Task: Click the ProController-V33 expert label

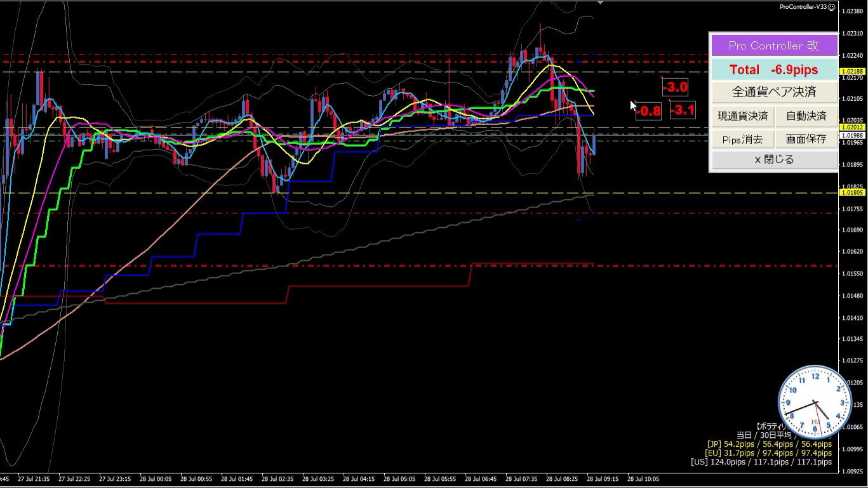Action: point(803,6)
